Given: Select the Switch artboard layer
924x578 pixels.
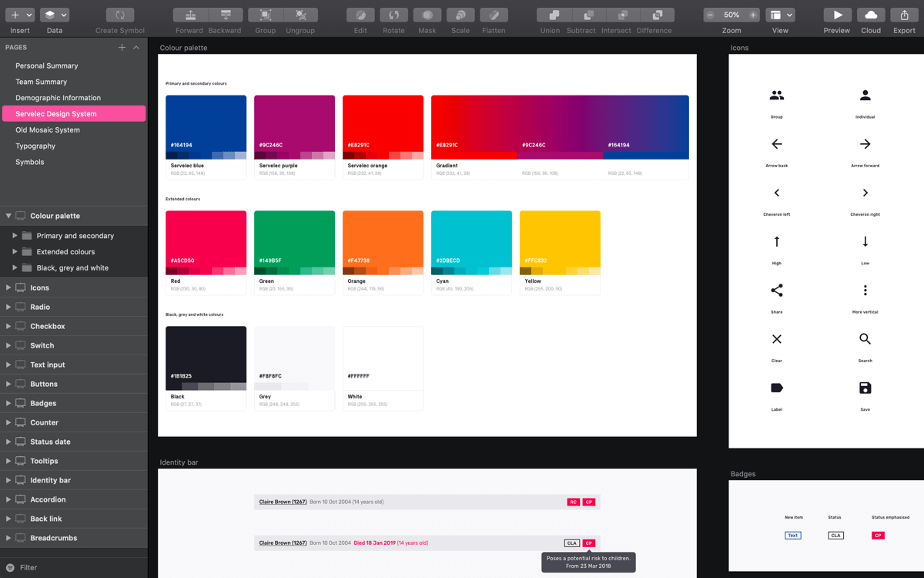Looking at the screenshot, I should click(74, 345).
